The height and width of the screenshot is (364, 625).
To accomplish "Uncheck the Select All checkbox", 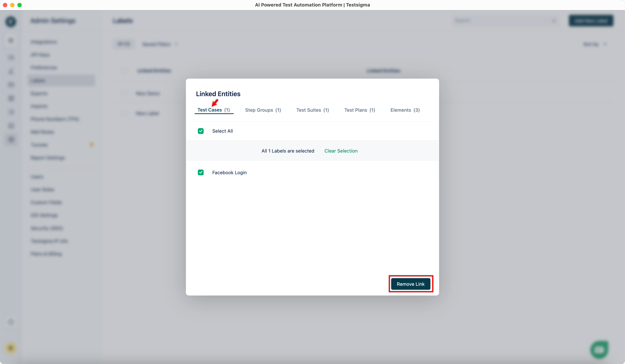I will point(201,131).
